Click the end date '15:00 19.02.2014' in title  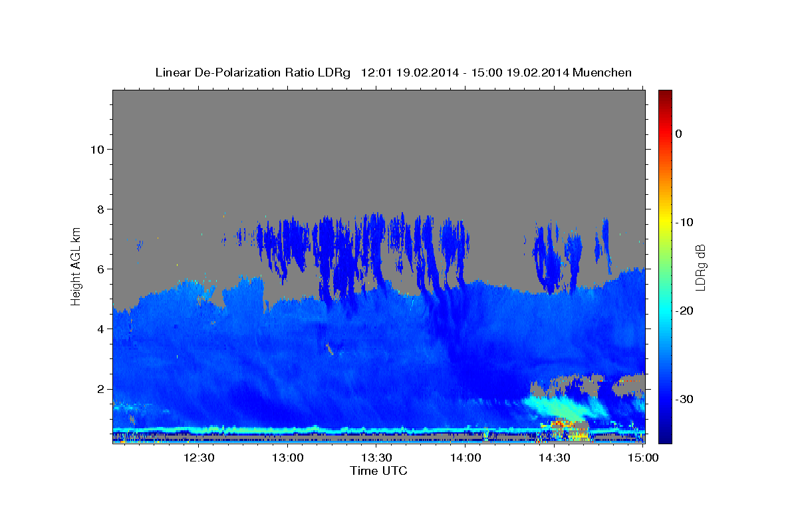point(519,72)
